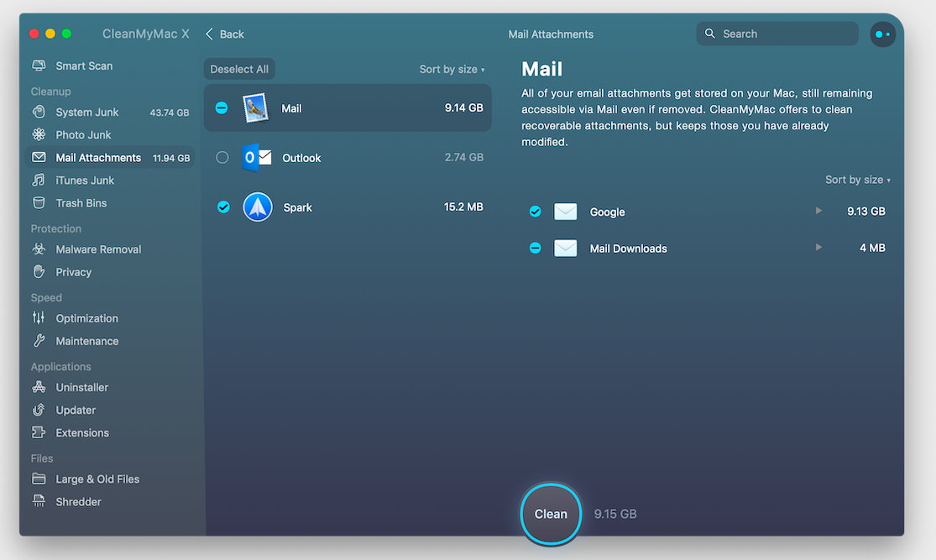Click the Extensions puzzle icon

tap(39, 432)
